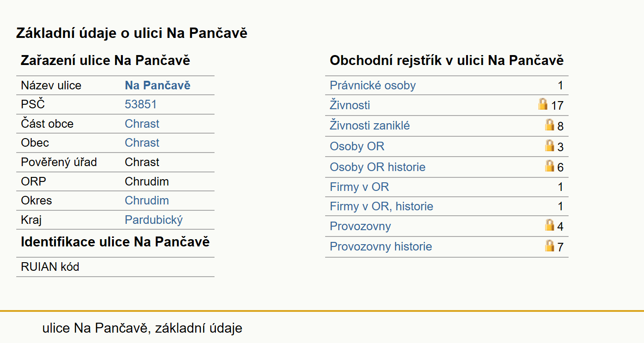Open the postal code 53851 link
This screenshot has width=644, height=343.
point(141,104)
